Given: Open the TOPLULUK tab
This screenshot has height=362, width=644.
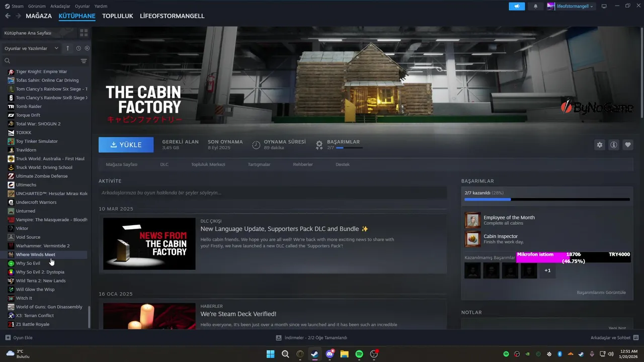Looking at the screenshot, I should [118, 16].
